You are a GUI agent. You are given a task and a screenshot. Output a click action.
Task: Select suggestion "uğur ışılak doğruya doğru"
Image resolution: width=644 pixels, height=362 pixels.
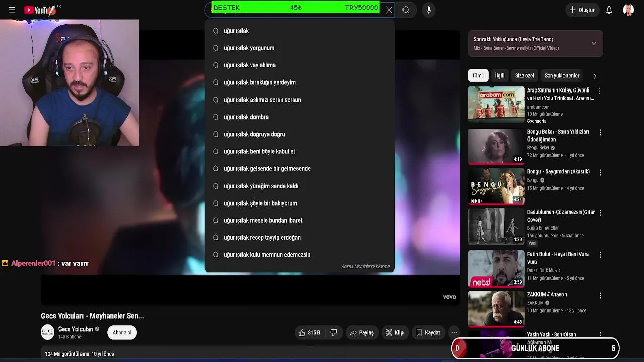tap(300, 134)
